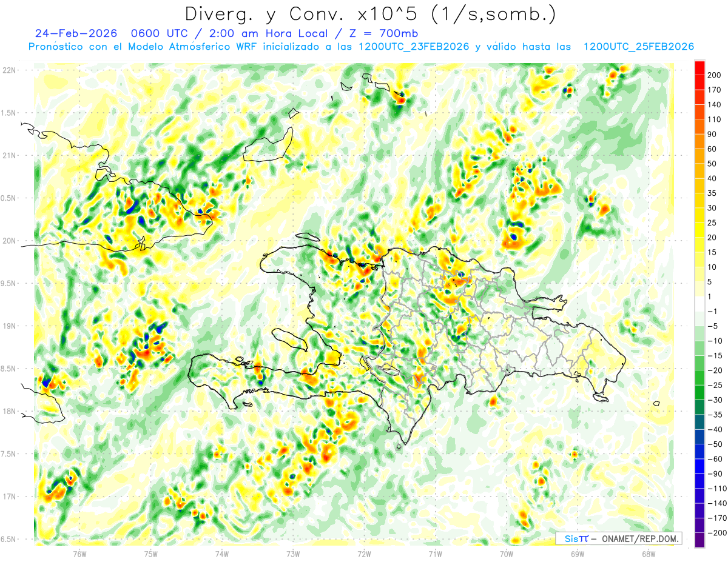Click the 20N latitude axis label

(x=9, y=241)
